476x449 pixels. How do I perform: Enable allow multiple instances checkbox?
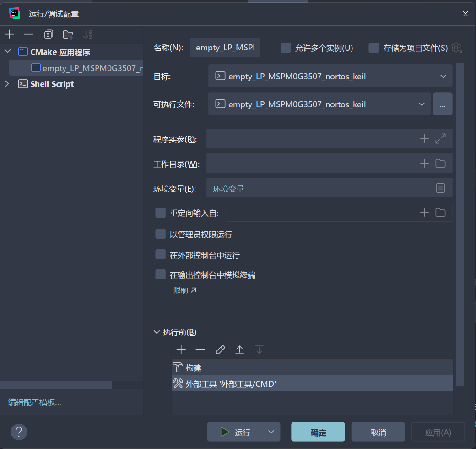click(x=286, y=48)
